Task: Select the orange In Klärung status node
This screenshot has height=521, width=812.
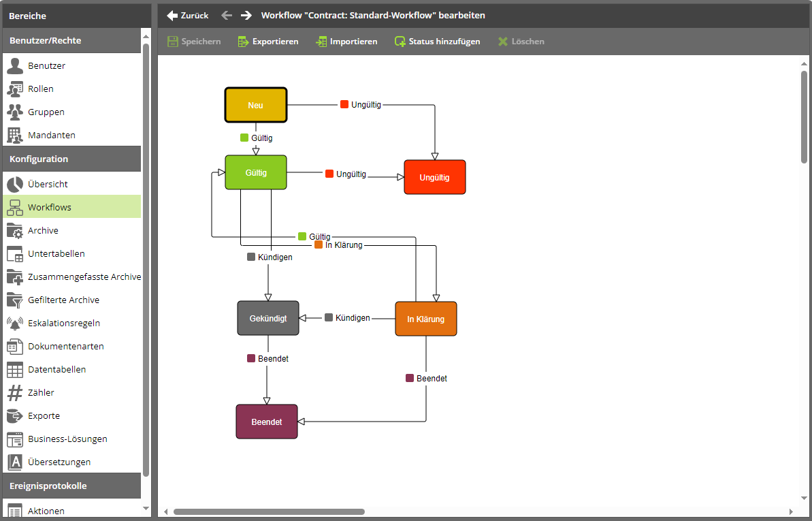Action: [425, 319]
